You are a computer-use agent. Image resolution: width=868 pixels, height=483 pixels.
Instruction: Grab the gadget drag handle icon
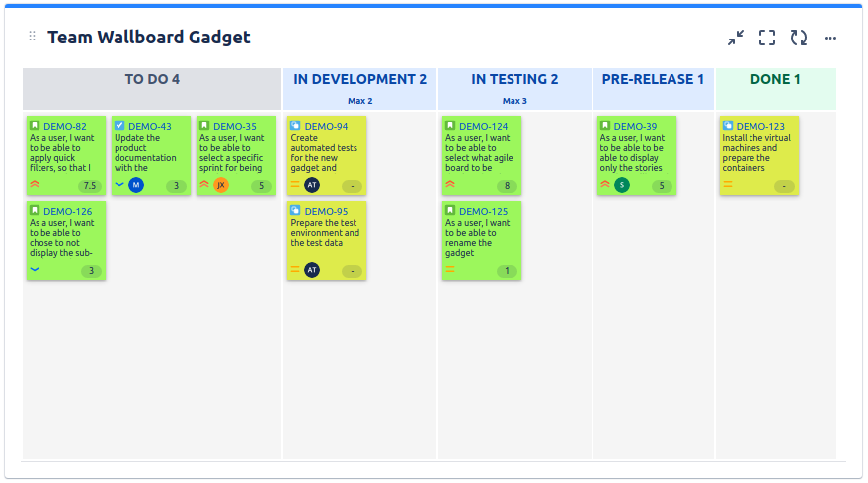pos(33,36)
